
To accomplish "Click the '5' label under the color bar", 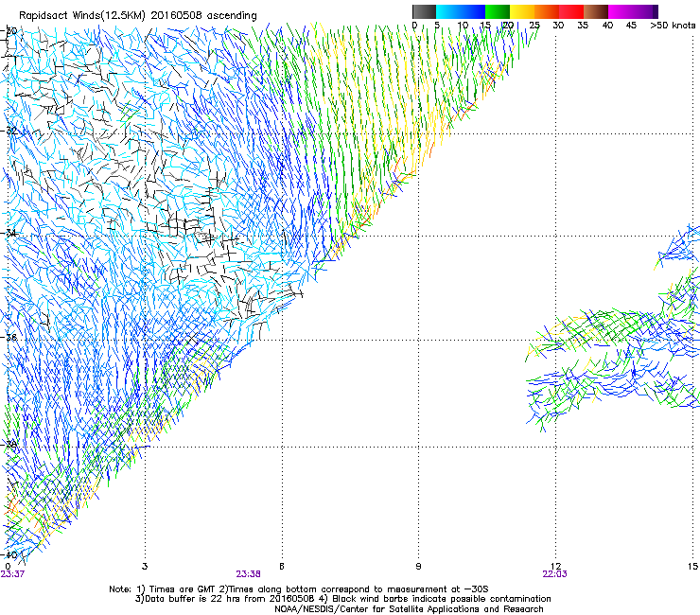I will tap(437, 26).
